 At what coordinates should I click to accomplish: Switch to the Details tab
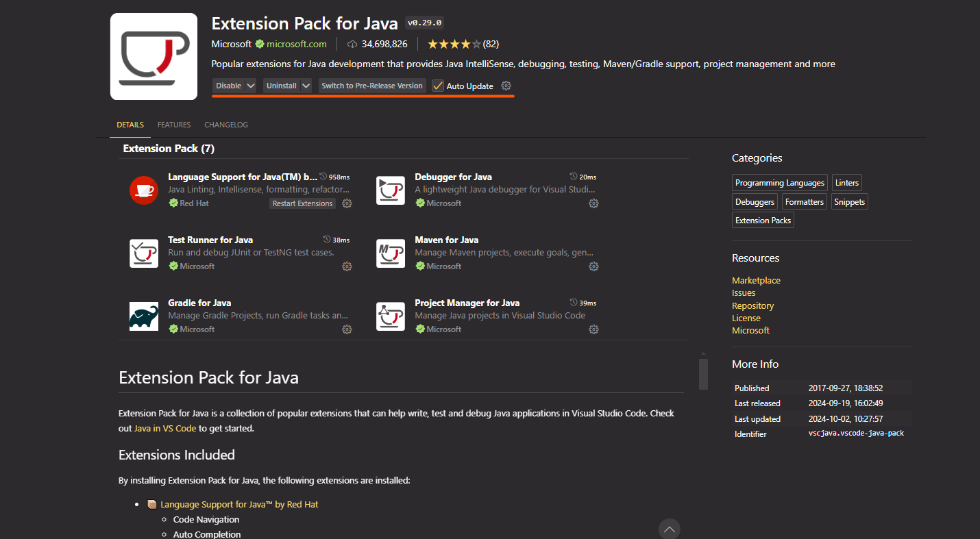130,125
